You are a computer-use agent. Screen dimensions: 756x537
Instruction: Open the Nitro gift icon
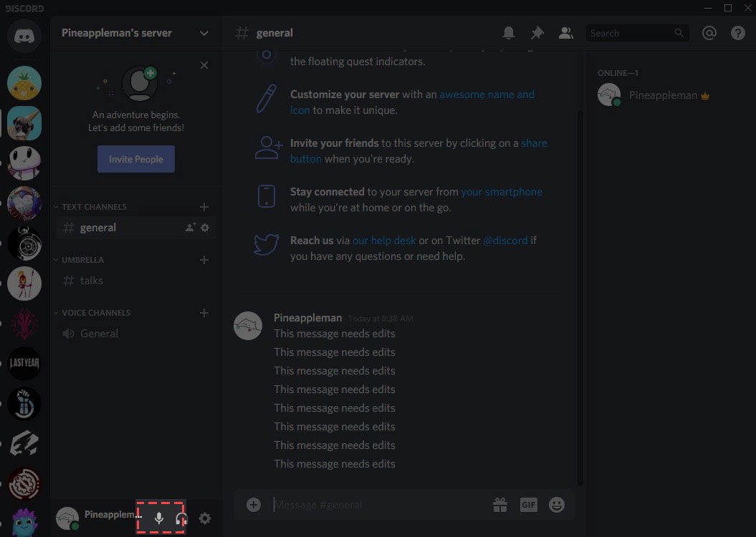pos(500,505)
